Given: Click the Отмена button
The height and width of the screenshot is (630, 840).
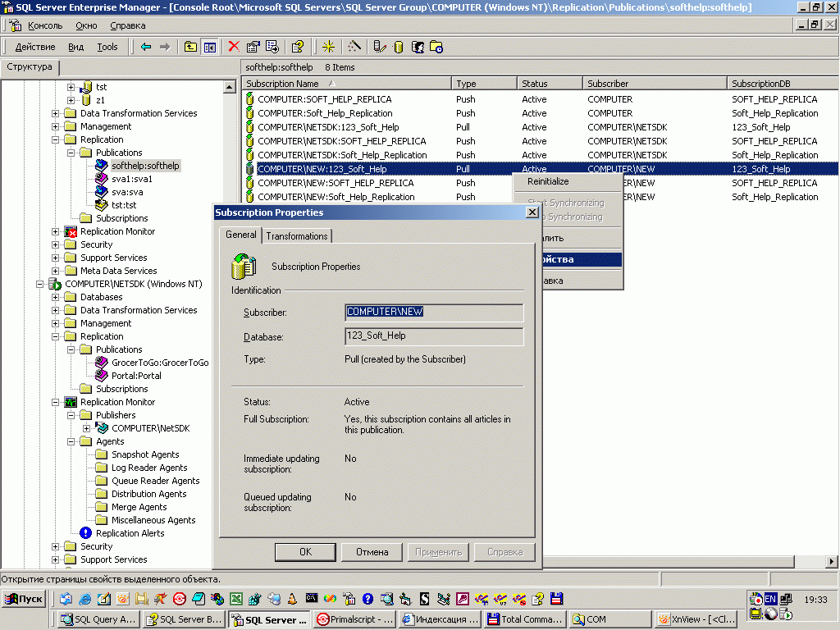Looking at the screenshot, I should [x=372, y=552].
